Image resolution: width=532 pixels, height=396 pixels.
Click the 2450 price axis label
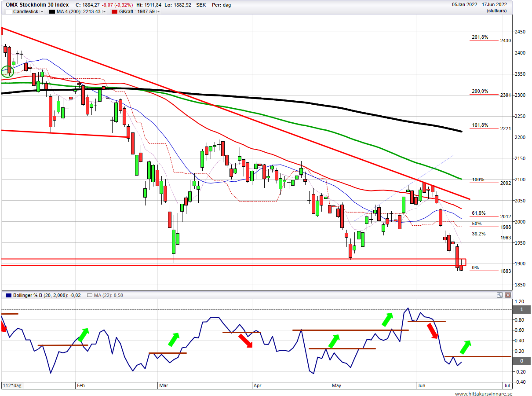coord(521,32)
